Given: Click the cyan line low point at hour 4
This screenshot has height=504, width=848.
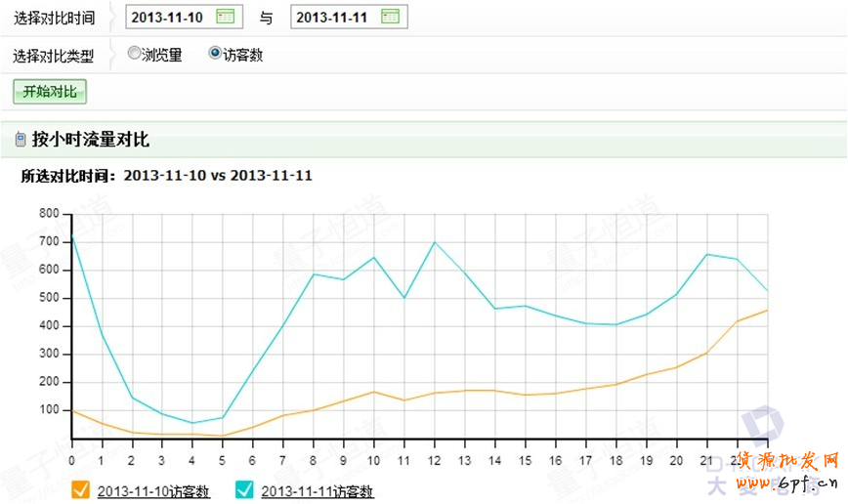Looking at the screenshot, I should coord(192,423).
